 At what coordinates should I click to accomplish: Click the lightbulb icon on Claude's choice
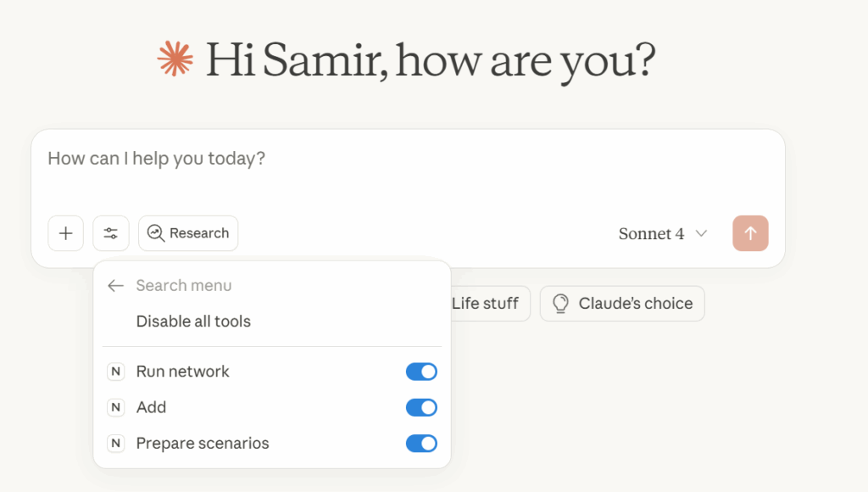tap(560, 304)
